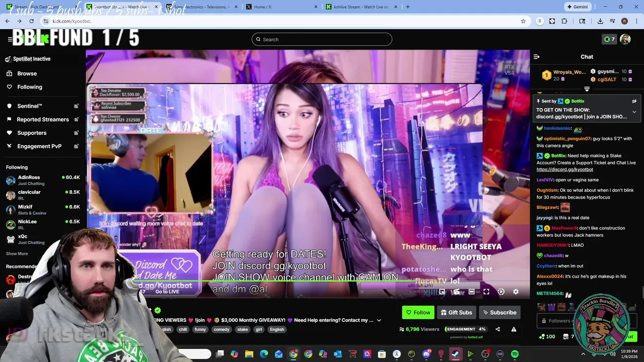644x362 pixels.
Task: Click the Subscribe button
Action: [x=500, y=312]
